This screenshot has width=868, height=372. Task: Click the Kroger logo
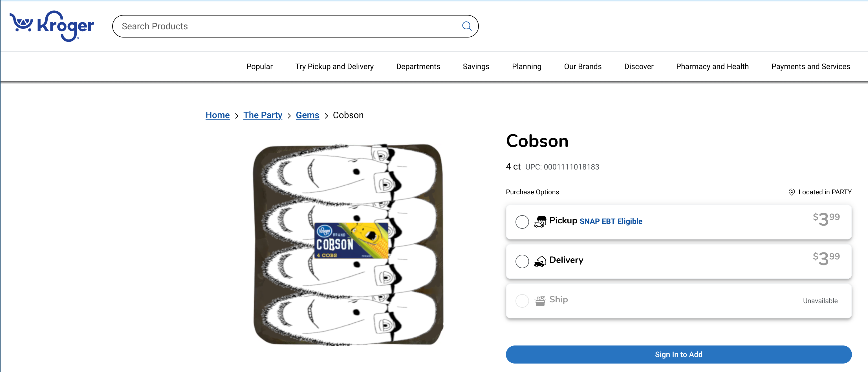click(x=52, y=26)
